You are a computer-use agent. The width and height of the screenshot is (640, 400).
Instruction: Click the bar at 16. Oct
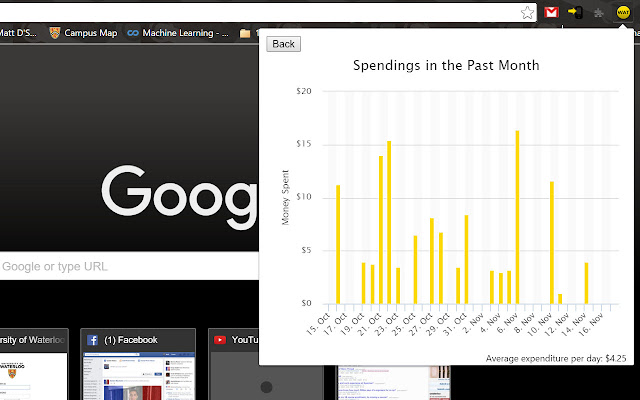[x=338, y=244]
